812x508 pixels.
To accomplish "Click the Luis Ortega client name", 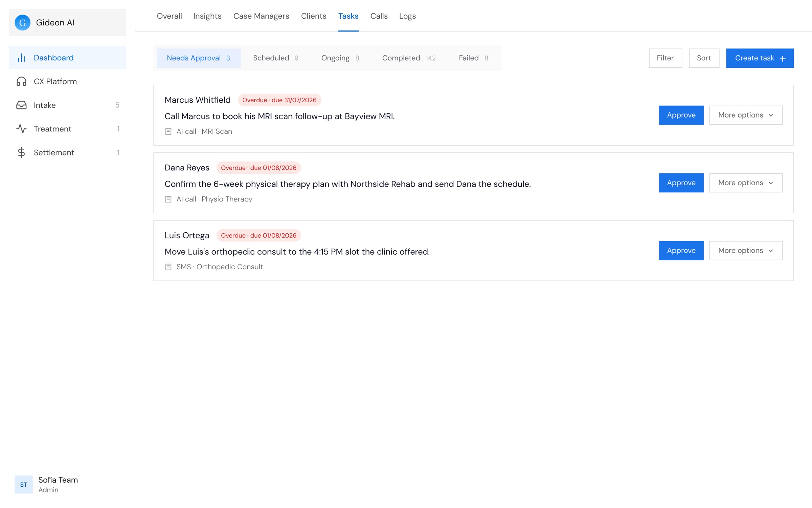I will [x=187, y=235].
